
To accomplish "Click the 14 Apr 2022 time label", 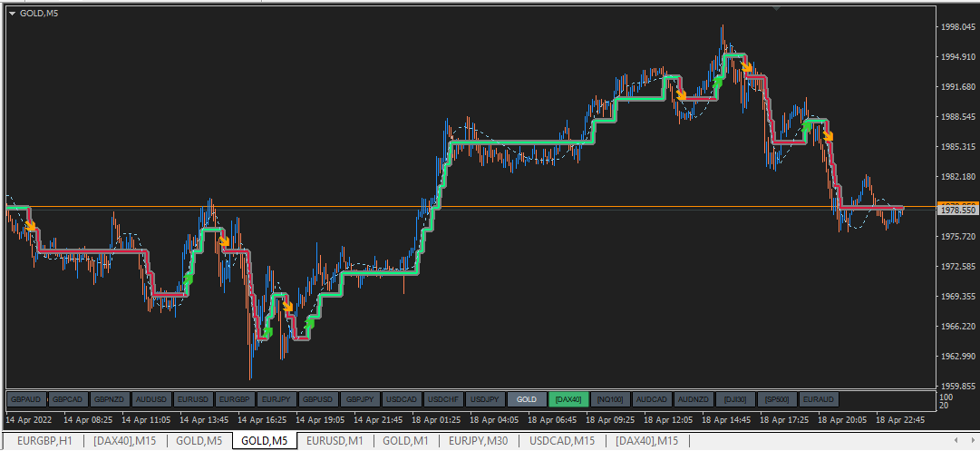I will coord(27,420).
